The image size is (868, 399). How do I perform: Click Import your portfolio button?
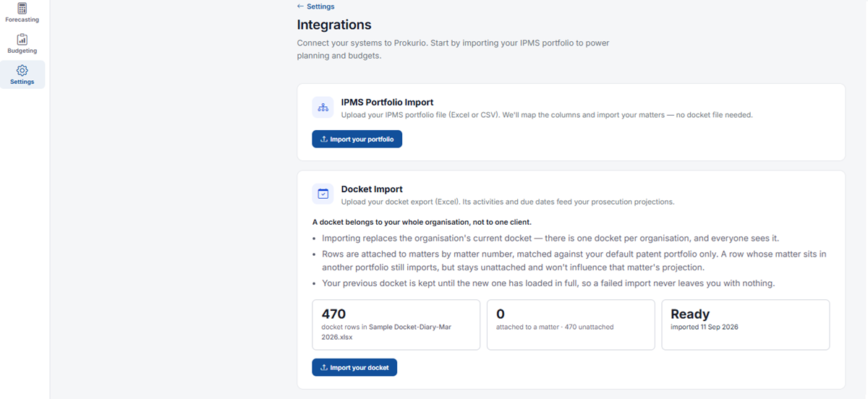pos(357,139)
